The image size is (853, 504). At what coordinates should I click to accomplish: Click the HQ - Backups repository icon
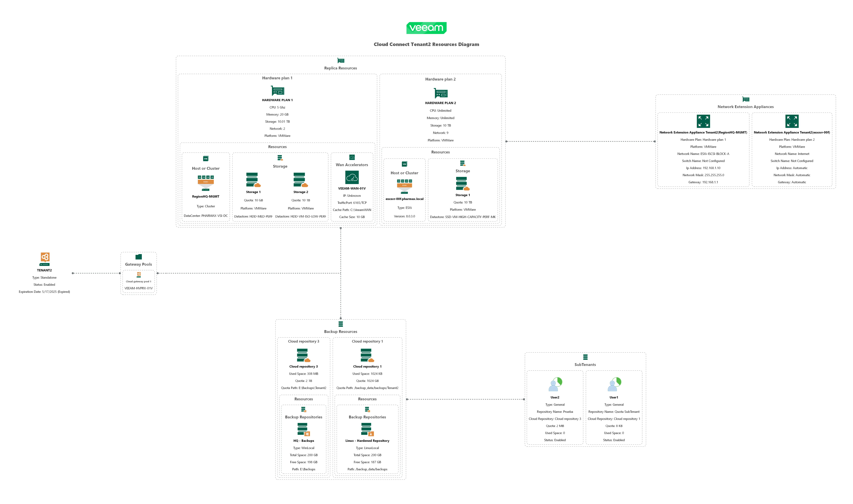pyautogui.click(x=304, y=430)
